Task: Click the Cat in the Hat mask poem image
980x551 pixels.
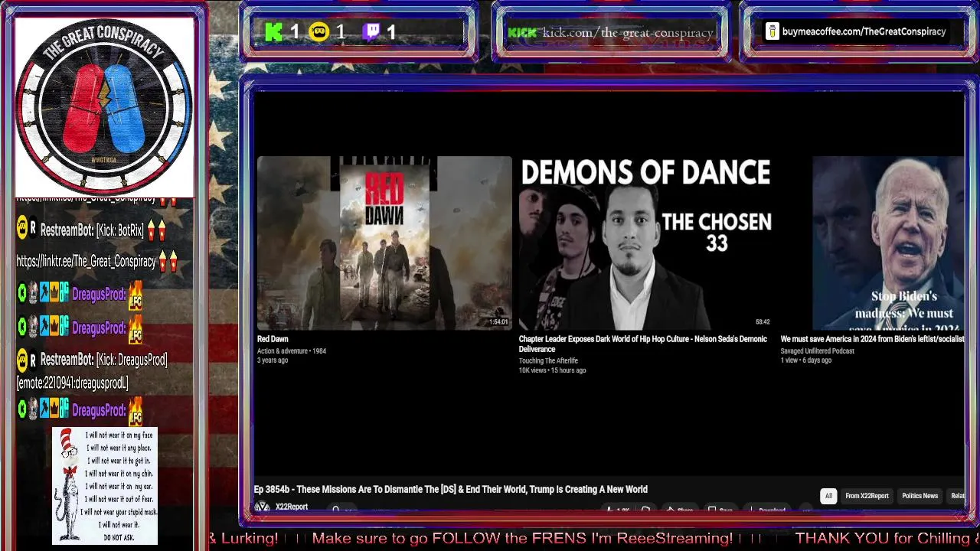Action: tap(105, 486)
